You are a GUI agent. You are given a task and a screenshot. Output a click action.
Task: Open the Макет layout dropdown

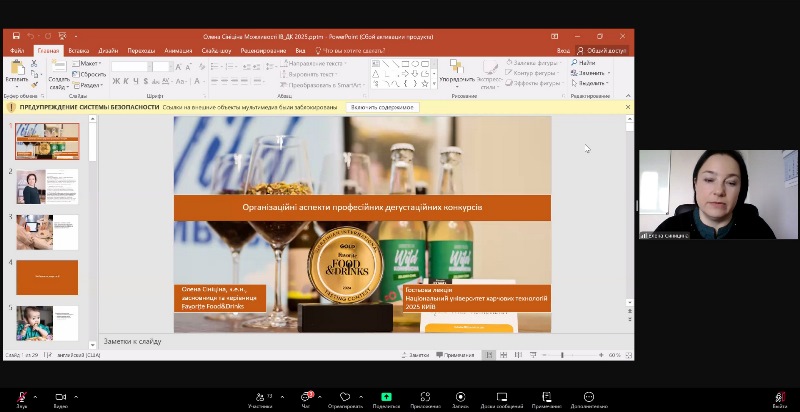pyautogui.click(x=90, y=64)
